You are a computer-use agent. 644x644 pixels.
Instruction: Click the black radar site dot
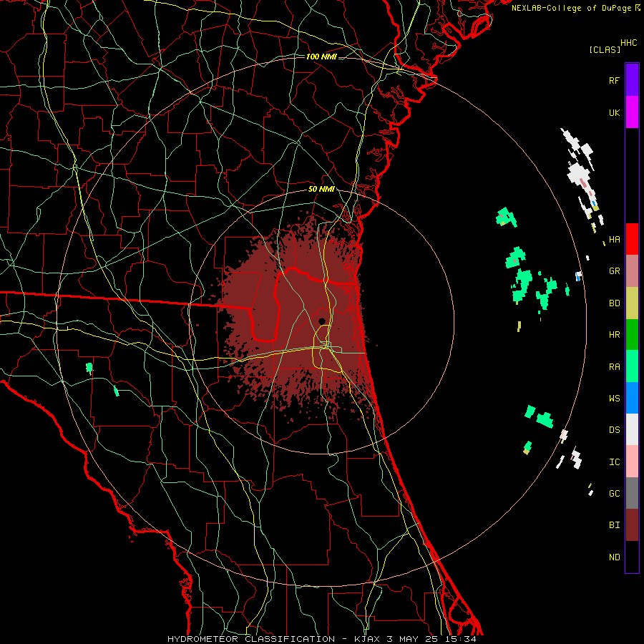pos(321,321)
